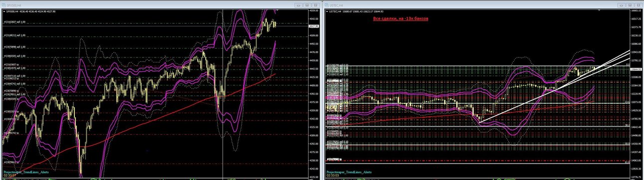The width and height of the screenshot is (644, 180).
Task: Click 4509.00 on SPX500 price scale
Action: (x=314, y=35)
